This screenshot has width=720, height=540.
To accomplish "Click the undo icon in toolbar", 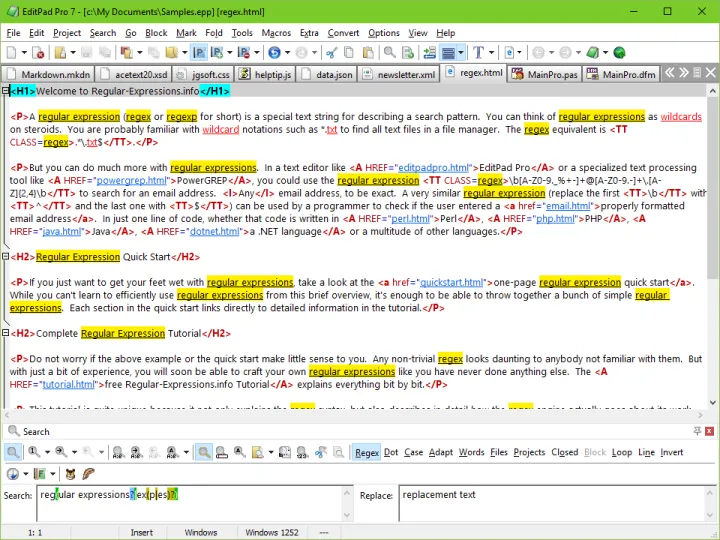I will click(x=275, y=52).
